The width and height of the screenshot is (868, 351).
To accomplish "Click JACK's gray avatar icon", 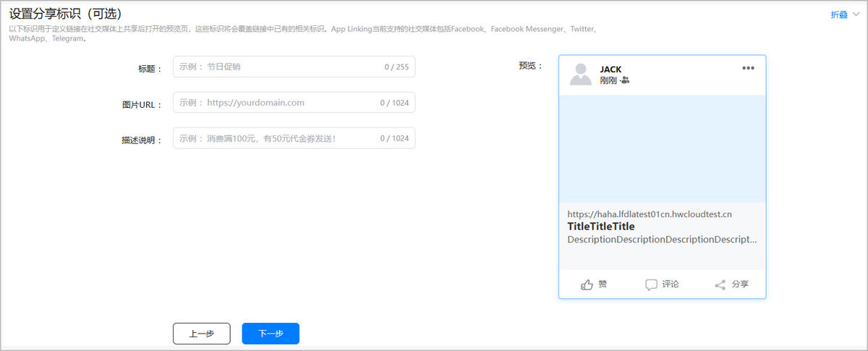I will (581, 74).
